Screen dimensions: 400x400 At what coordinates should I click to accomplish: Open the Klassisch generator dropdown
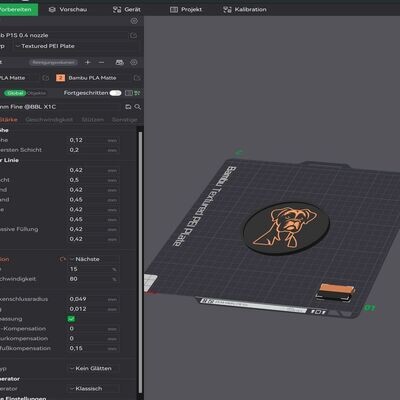[x=93, y=389]
